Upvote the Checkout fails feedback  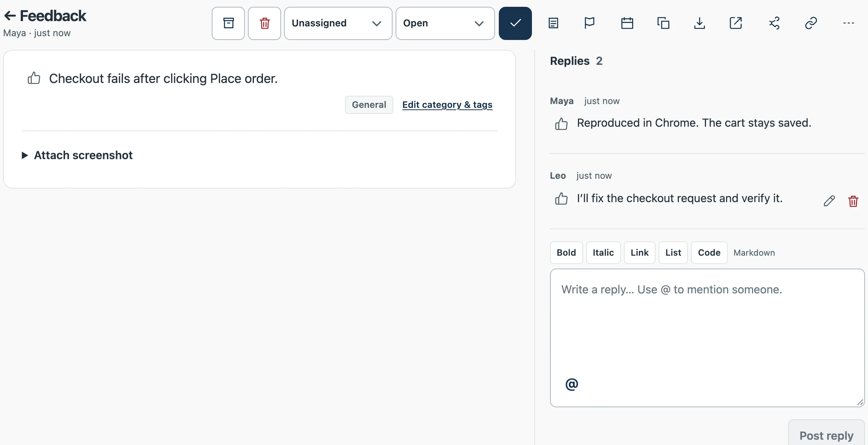pos(34,78)
